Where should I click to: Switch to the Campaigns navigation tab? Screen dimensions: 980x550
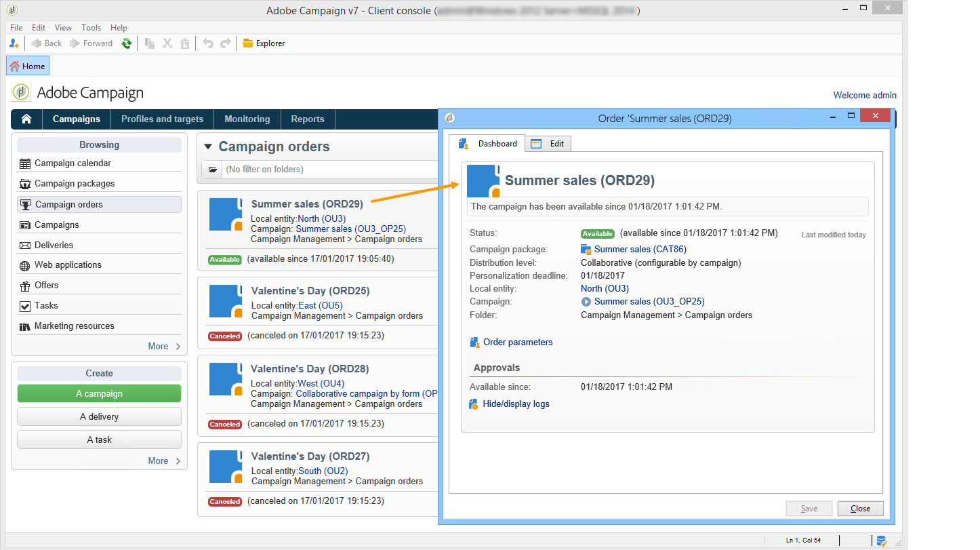(77, 119)
